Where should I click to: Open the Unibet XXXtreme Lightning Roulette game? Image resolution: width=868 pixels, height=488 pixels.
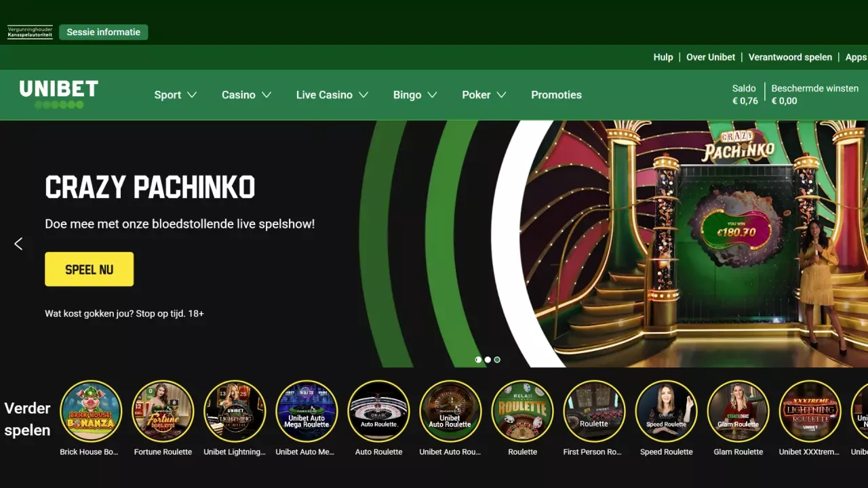pos(810,410)
